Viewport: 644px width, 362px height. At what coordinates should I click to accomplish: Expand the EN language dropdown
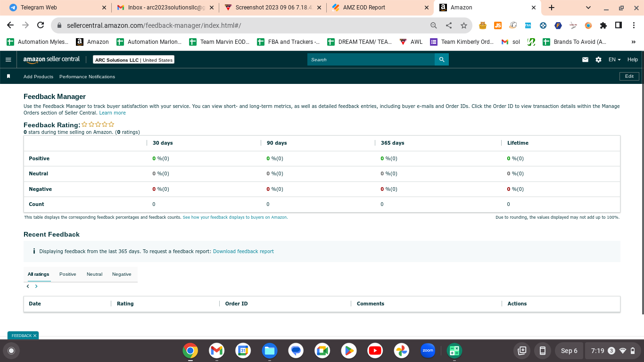coord(615,60)
